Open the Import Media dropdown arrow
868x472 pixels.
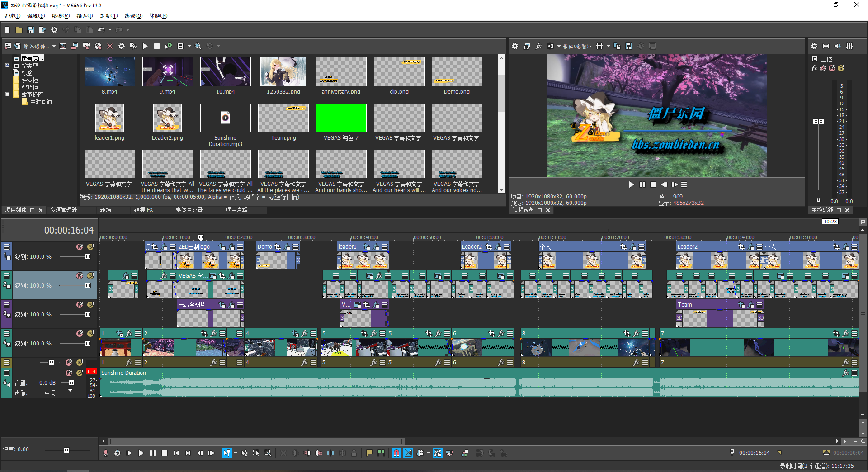click(54, 46)
